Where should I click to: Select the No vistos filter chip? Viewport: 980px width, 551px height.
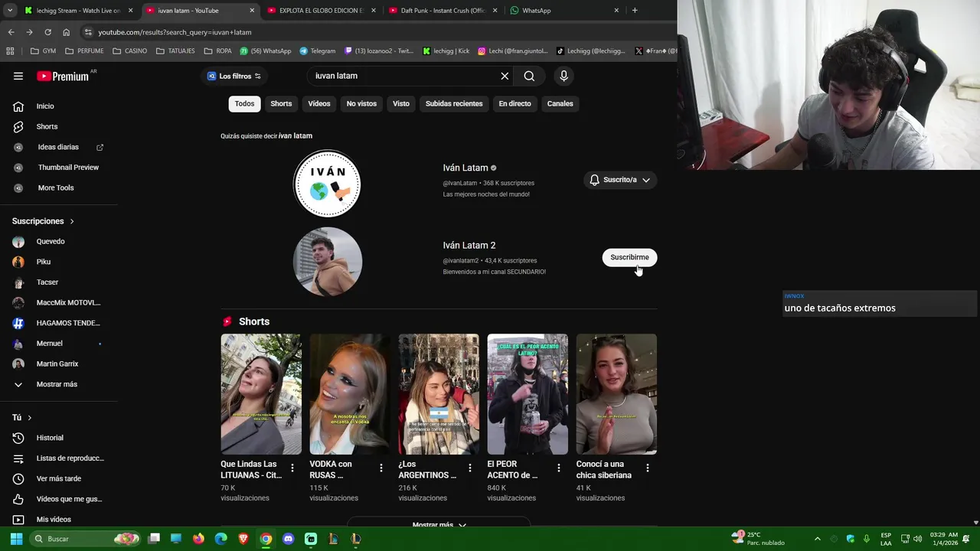pyautogui.click(x=361, y=103)
